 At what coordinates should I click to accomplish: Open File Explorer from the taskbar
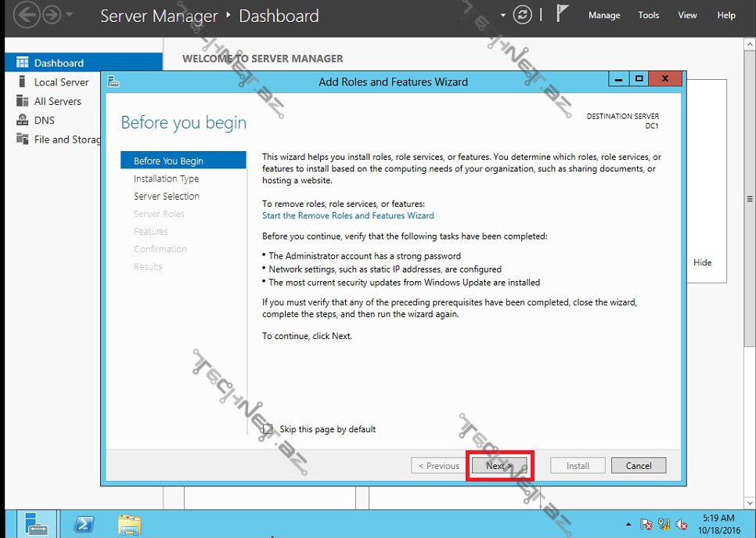(129, 524)
